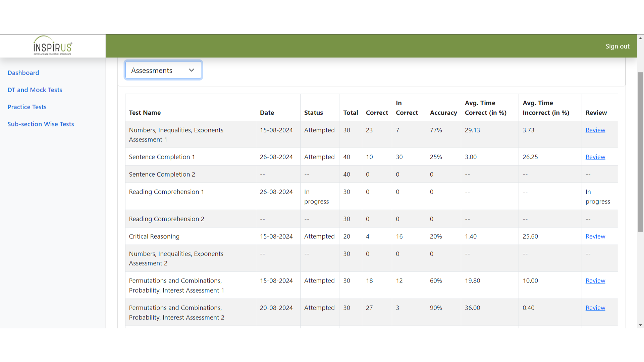Select the Test Name column header
This screenshot has height=362, width=644.
[145, 113]
